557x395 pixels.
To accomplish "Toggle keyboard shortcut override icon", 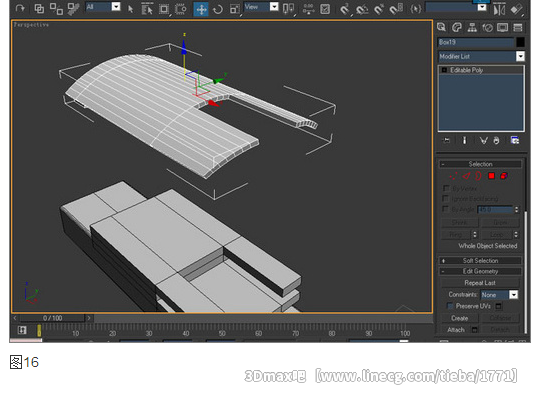I will click(x=325, y=9).
